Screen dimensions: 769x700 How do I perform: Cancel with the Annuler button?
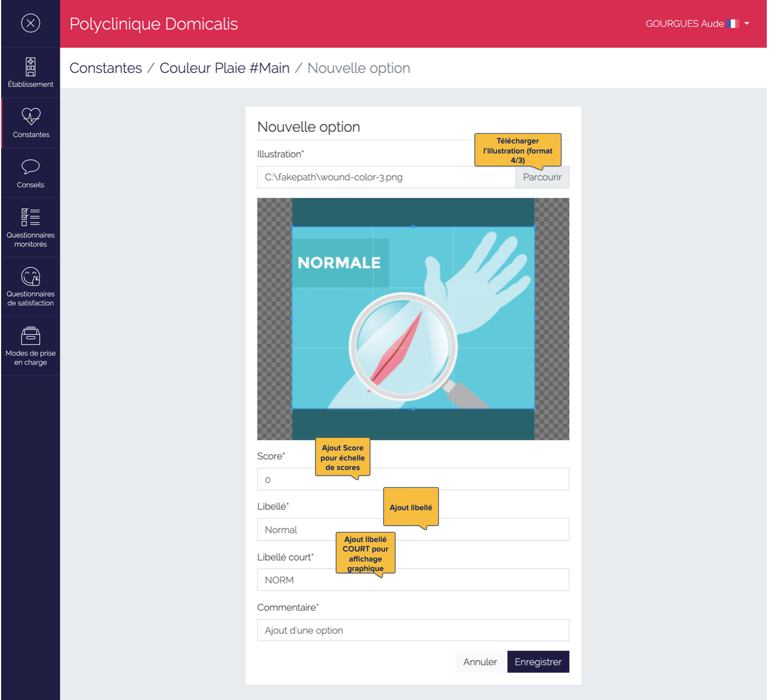click(x=480, y=661)
